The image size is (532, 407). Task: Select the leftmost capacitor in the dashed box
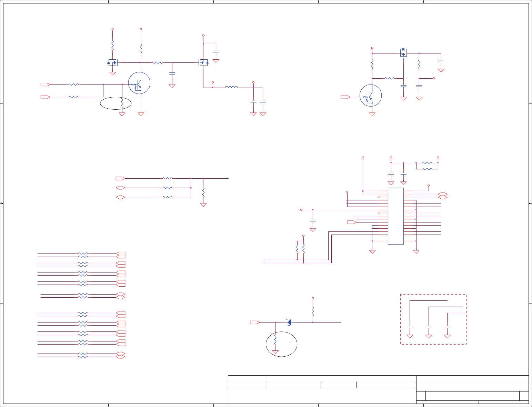pyautogui.click(x=410, y=326)
